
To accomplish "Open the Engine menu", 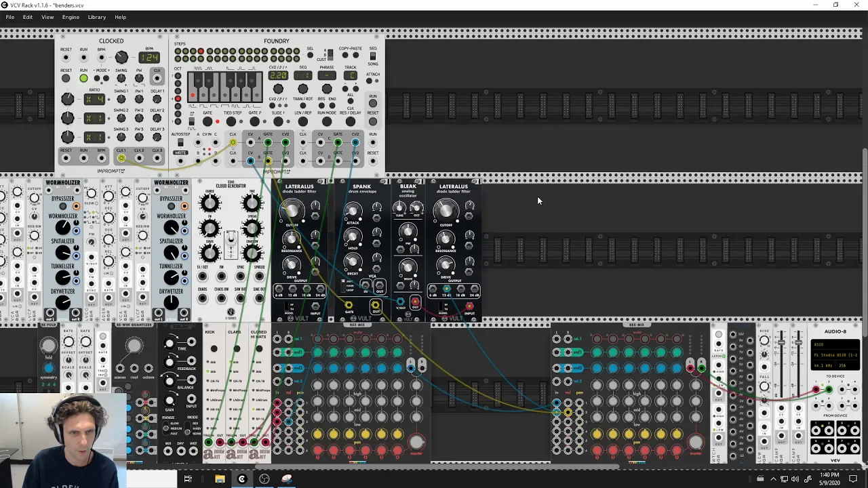I will coord(71,17).
